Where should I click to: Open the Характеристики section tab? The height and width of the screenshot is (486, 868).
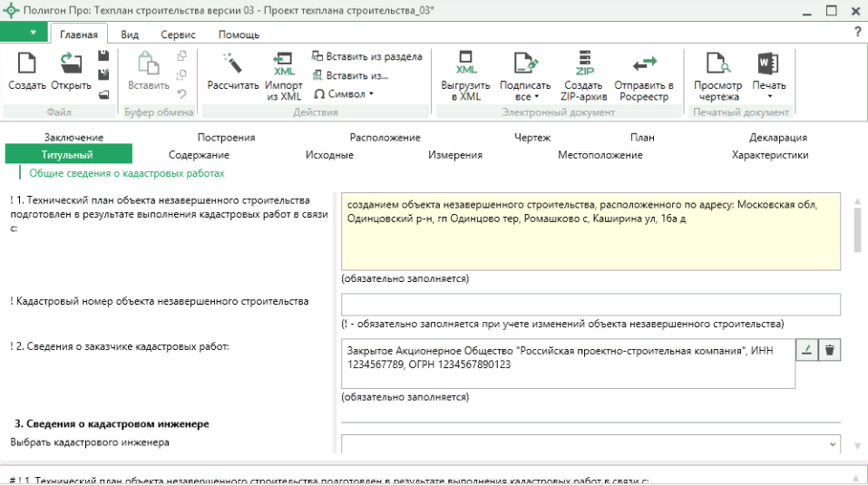click(769, 155)
